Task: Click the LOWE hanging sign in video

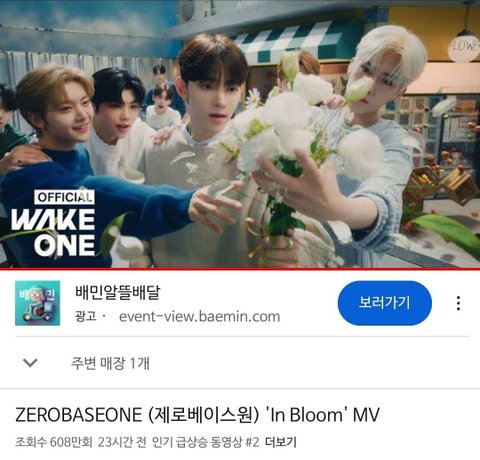Action: point(464,47)
